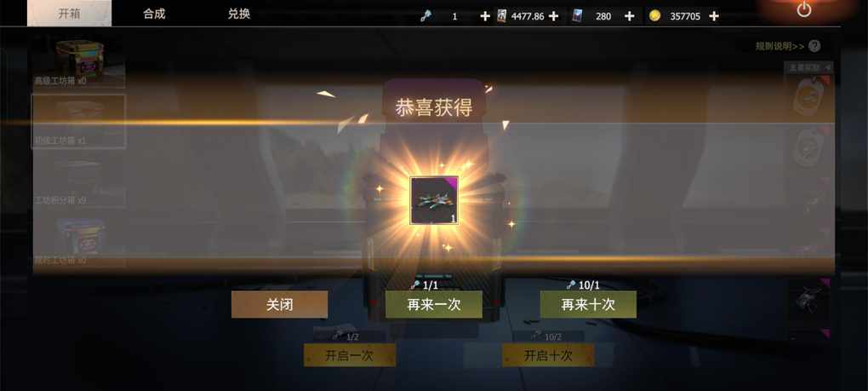Image resolution: width=868 pixels, height=391 pixels.
Task: Select the 高级工坊箱 chest in the list
Action: pyautogui.click(x=78, y=62)
